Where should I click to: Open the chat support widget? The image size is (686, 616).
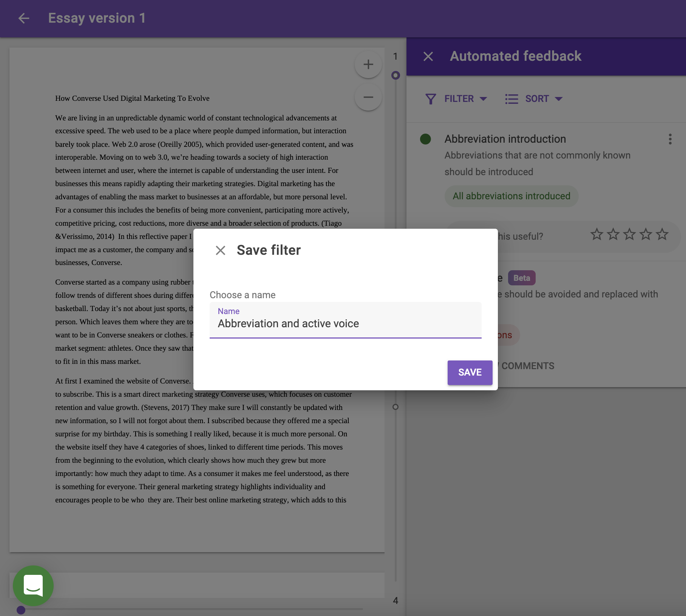33,585
